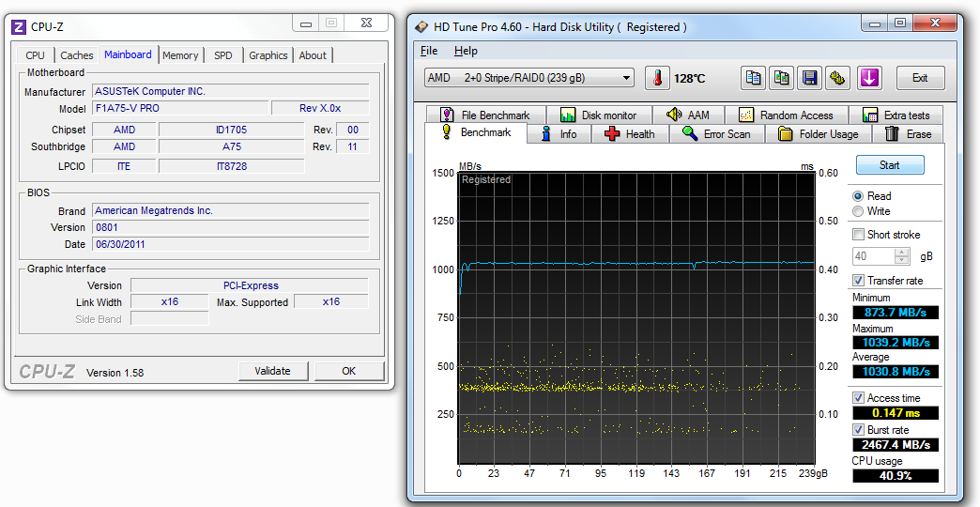Click the CPU-Z logo icon in title bar

(x=19, y=27)
